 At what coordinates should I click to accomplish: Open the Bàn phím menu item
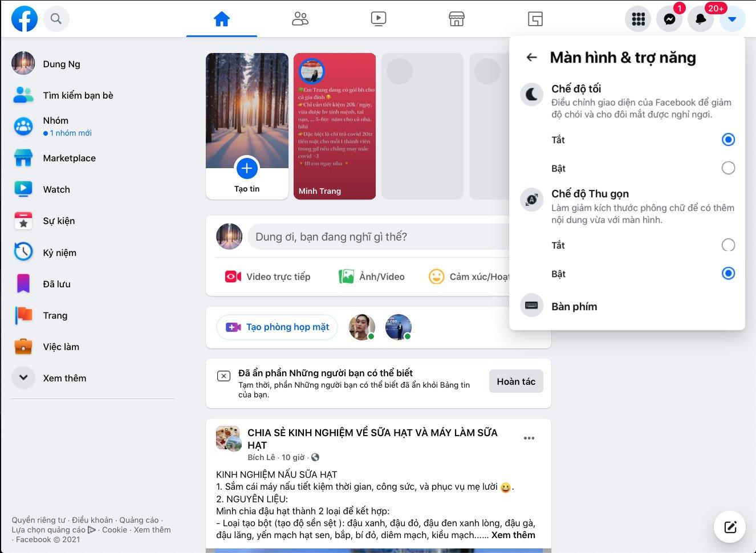(x=574, y=306)
